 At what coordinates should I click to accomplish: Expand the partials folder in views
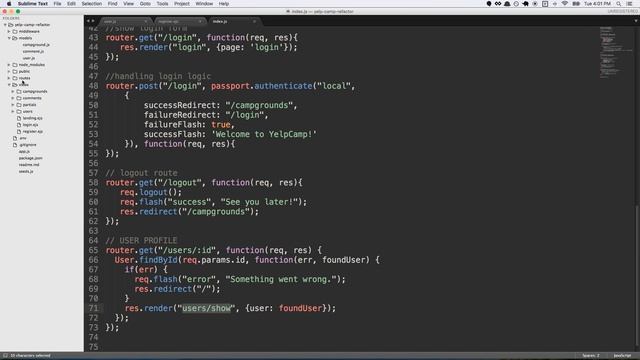(x=13, y=105)
